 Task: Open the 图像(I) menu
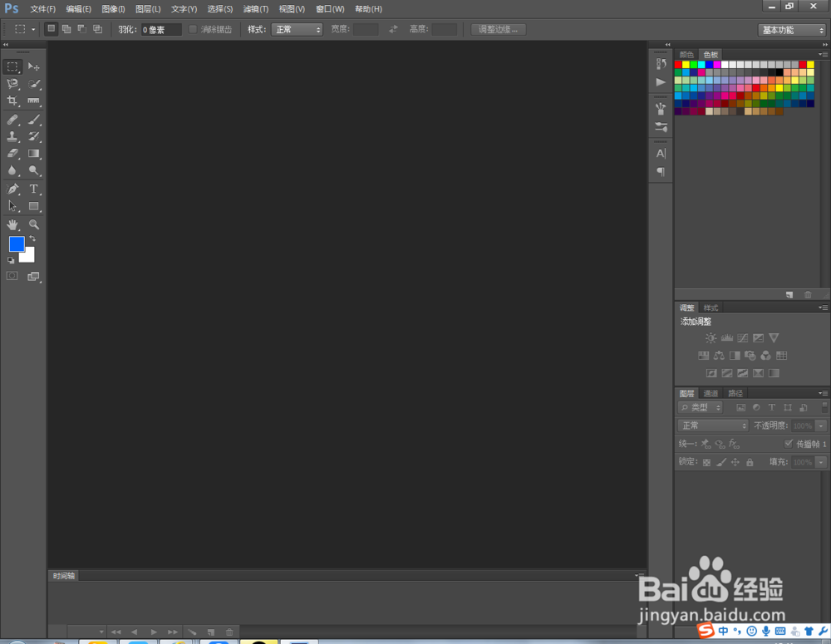tap(113, 9)
